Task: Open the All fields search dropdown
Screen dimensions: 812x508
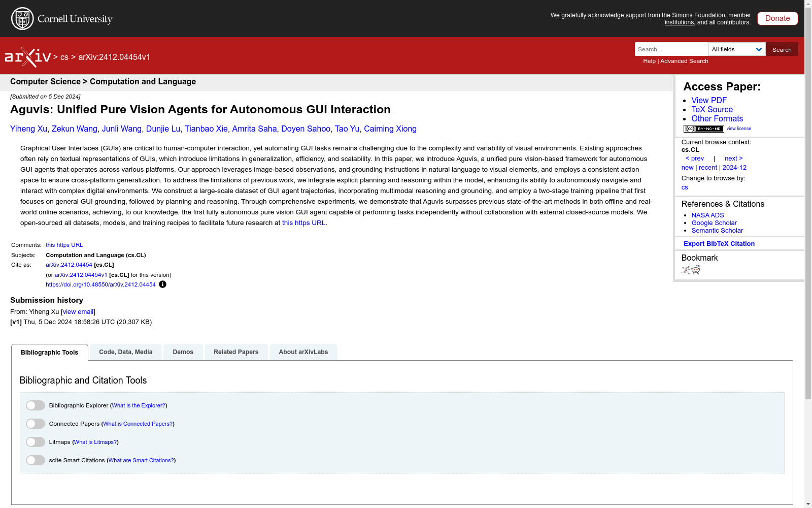Action: click(x=737, y=49)
